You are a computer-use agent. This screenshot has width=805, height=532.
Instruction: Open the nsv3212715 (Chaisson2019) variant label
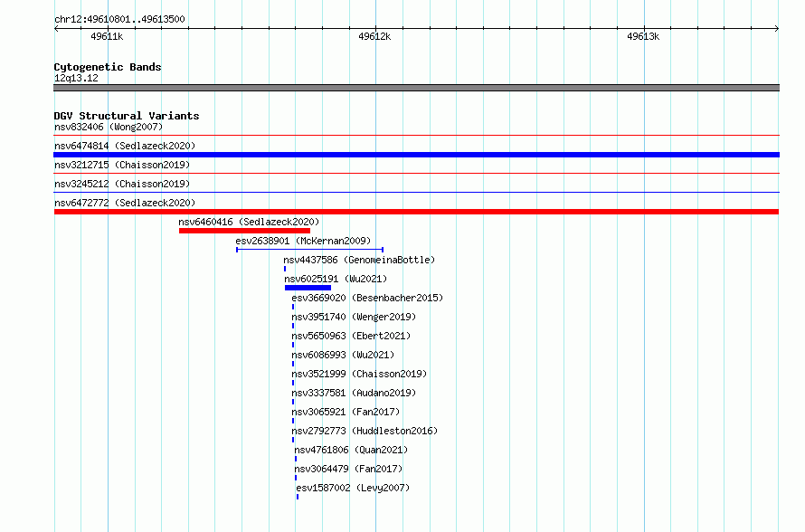(x=122, y=165)
